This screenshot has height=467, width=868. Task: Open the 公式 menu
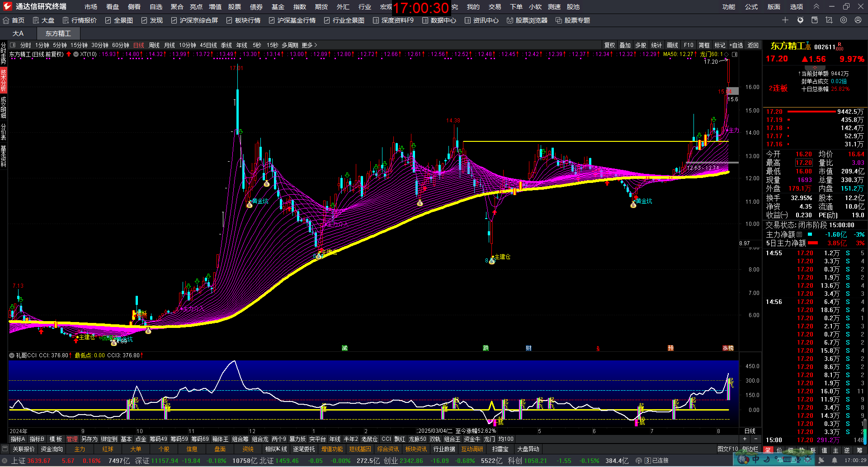[x=751, y=7]
